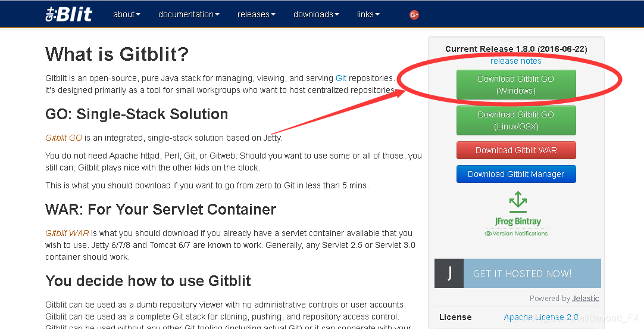
Task: Download Gitblit GO for Linux/OSX
Action: pyautogui.click(x=516, y=120)
